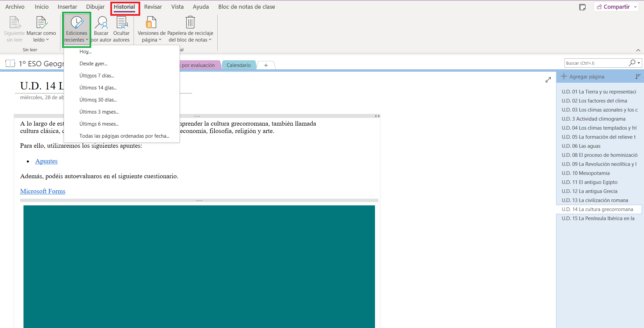This screenshot has height=328, width=644.
Task: Click Papelera de reciclaje del bloc icon
Action: (x=190, y=22)
